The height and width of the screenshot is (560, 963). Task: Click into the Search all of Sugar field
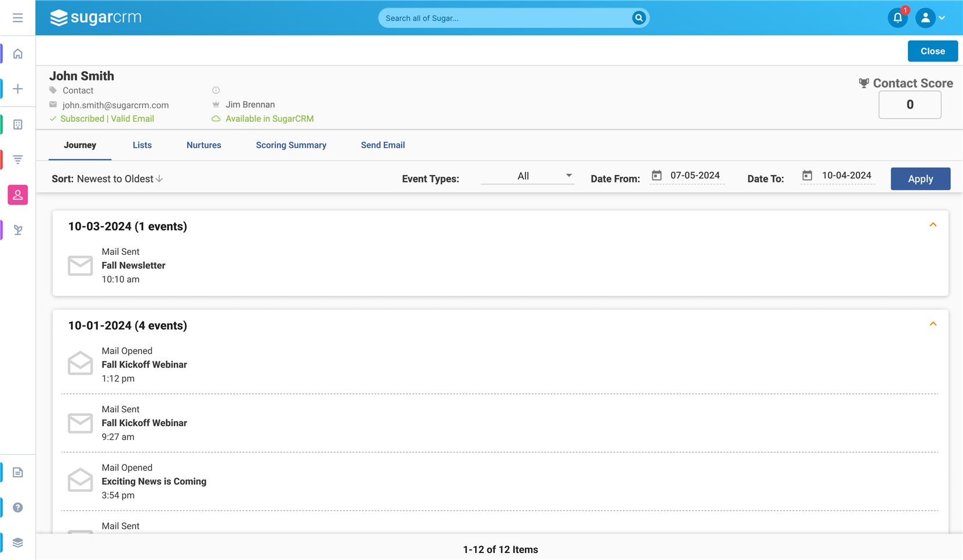504,18
